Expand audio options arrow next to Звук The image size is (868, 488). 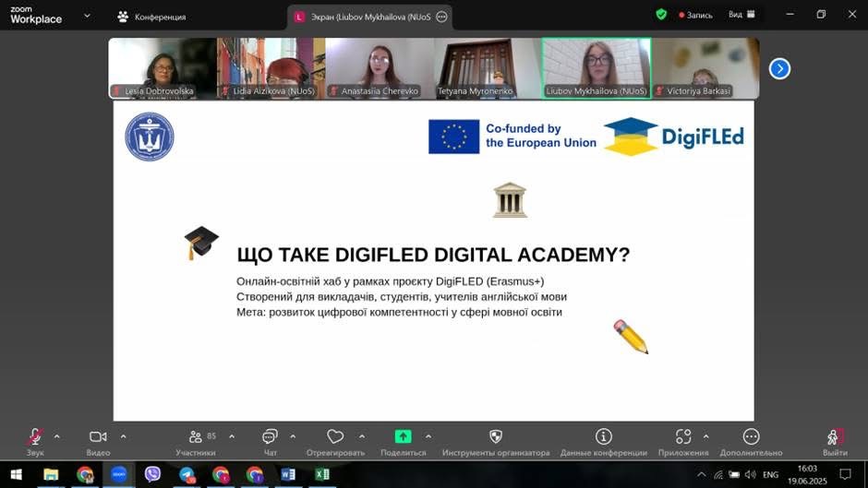click(x=56, y=436)
